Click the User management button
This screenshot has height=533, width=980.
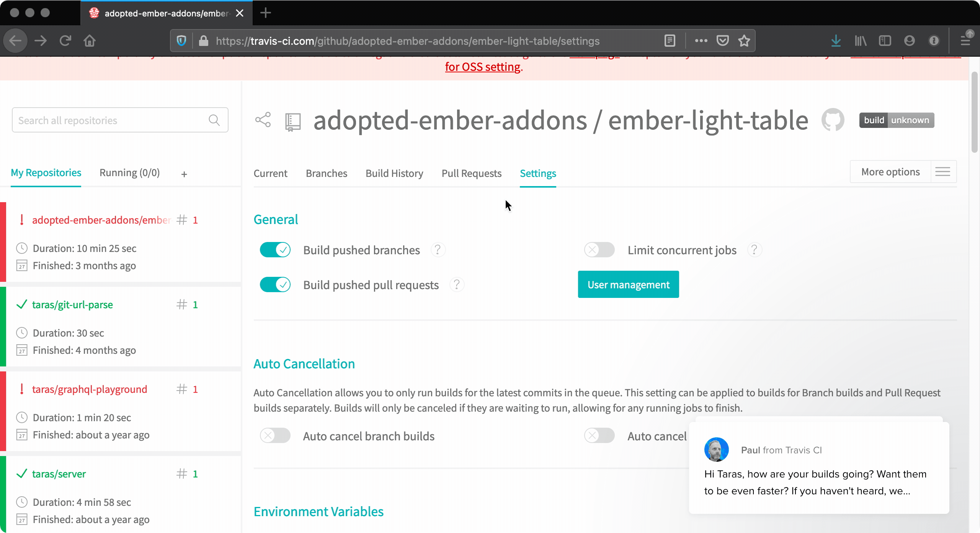point(628,284)
